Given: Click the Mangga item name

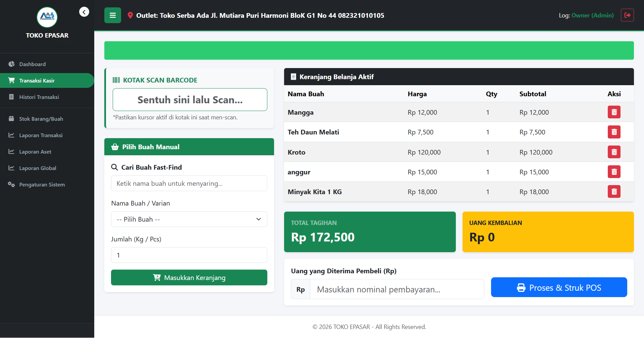Looking at the screenshot, I should coord(301,112).
